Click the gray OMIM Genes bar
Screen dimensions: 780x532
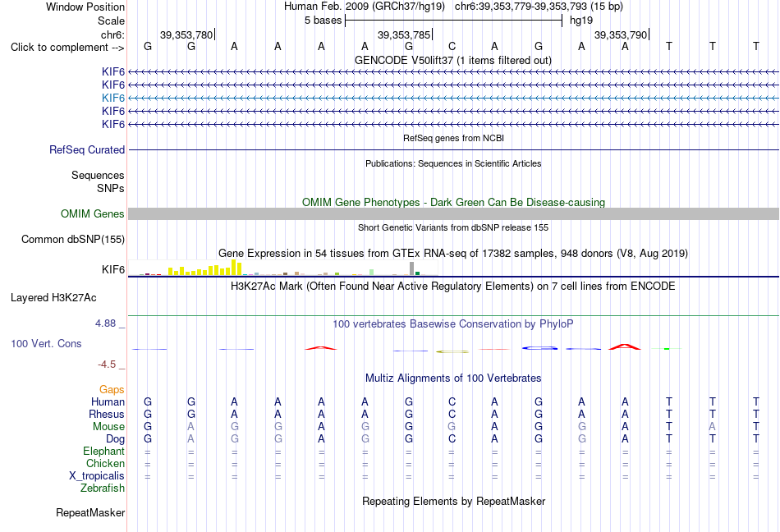pyautogui.click(x=453, y=213)
